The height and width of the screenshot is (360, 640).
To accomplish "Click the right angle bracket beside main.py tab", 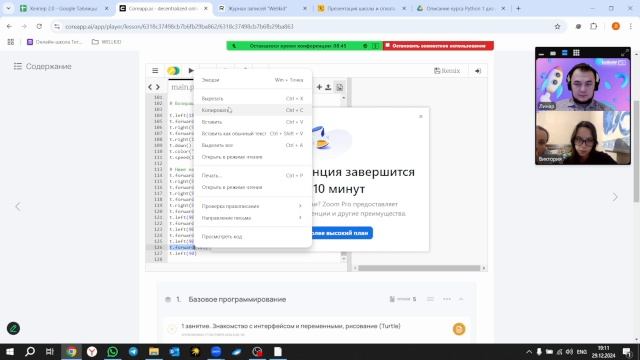I will pos(158,87).
